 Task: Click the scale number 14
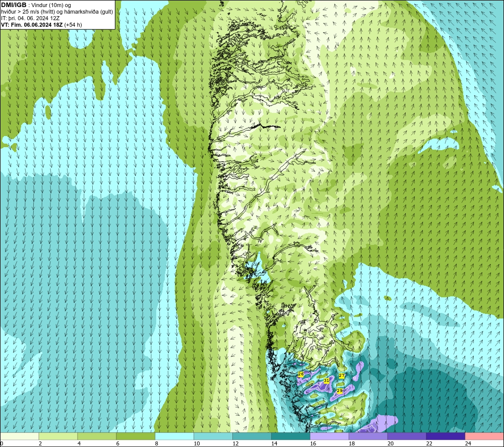274,443
